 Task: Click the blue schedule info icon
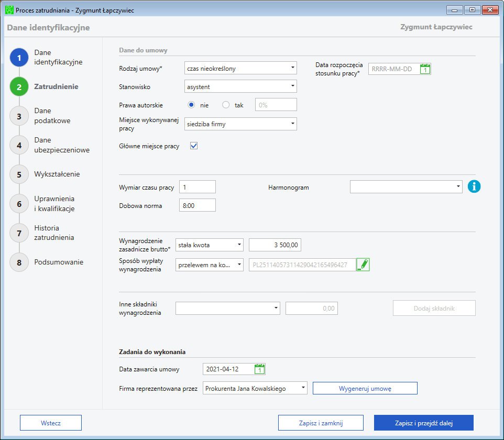coord(474,186)
